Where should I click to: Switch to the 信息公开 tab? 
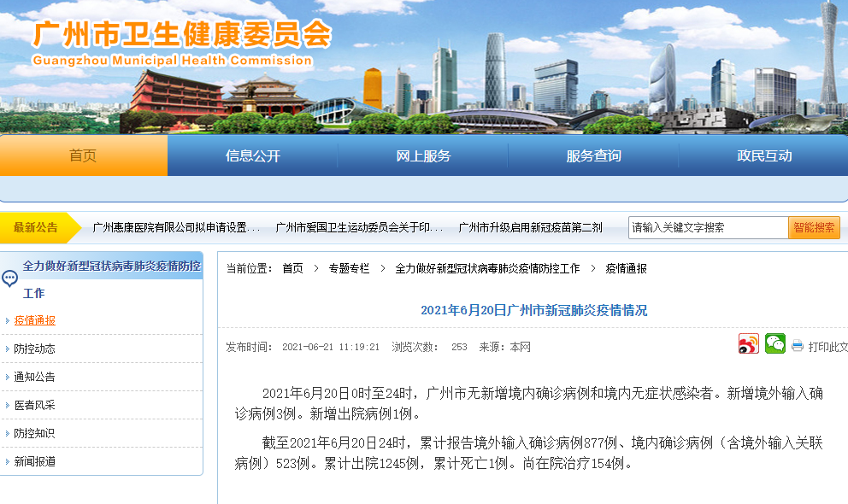point(252,155)
